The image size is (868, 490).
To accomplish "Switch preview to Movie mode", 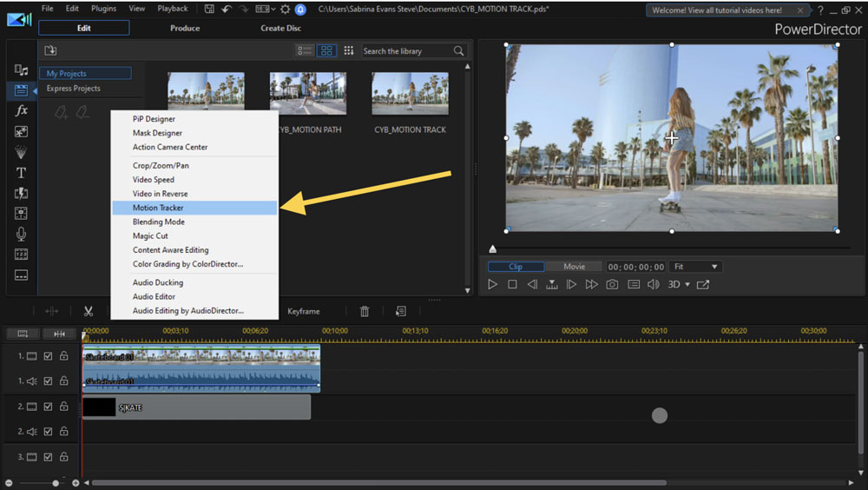I will click(574, 267).
